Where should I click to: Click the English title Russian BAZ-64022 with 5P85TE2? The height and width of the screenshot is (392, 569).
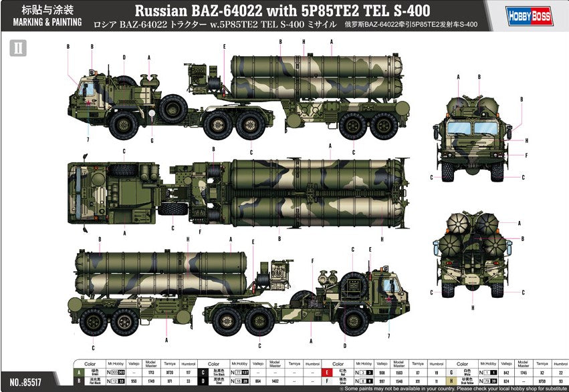[282, 11]
